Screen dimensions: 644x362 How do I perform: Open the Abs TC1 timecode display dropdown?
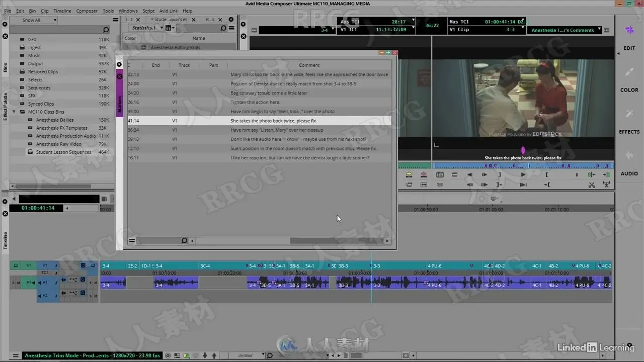[x=413, y=21]
